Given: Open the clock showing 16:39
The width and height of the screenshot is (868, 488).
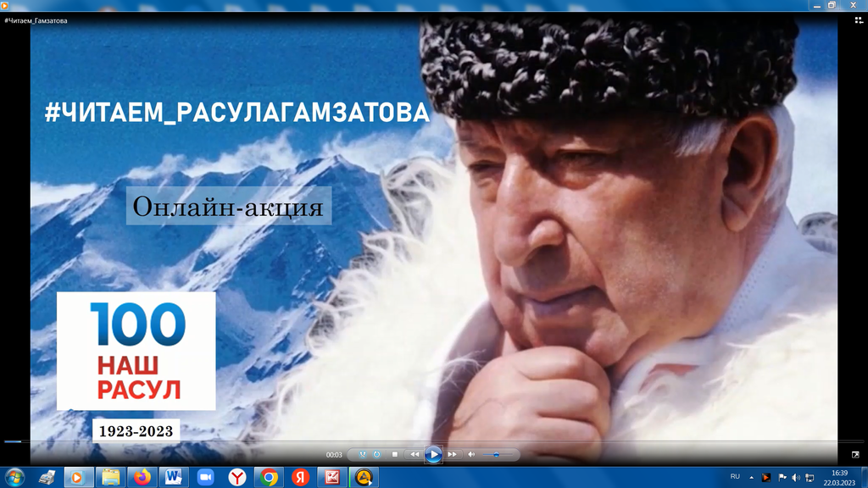Looking at the screenshot, I should tap(839, 477).
